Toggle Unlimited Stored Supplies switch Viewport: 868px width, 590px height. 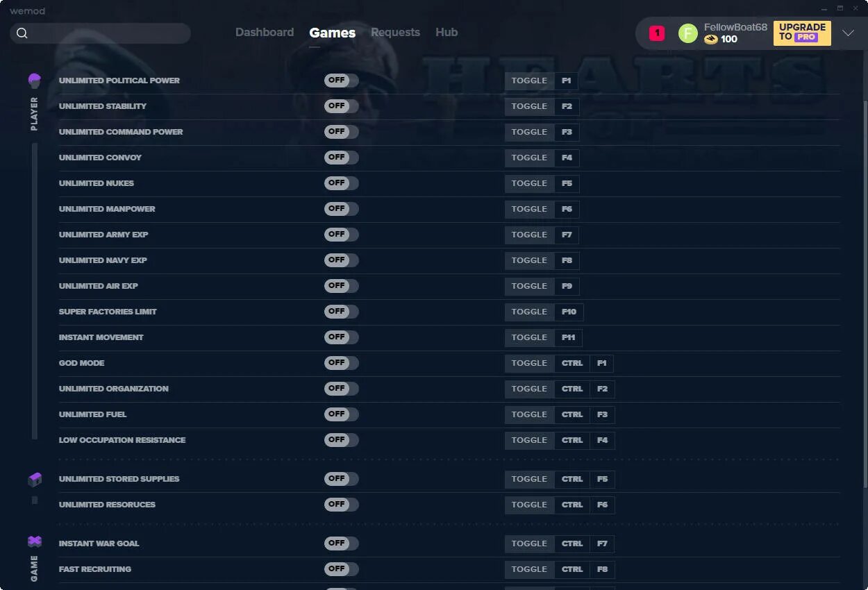[342, 479]
